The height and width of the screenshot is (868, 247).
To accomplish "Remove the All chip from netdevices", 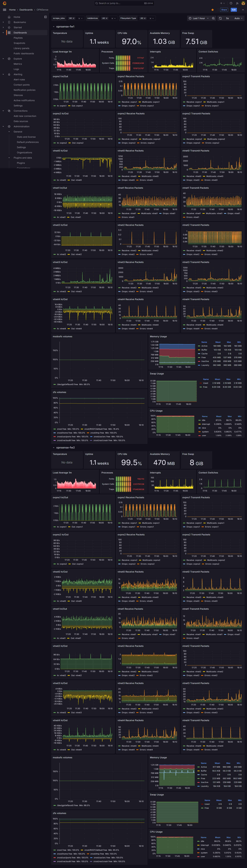I will tap(107, 18).
